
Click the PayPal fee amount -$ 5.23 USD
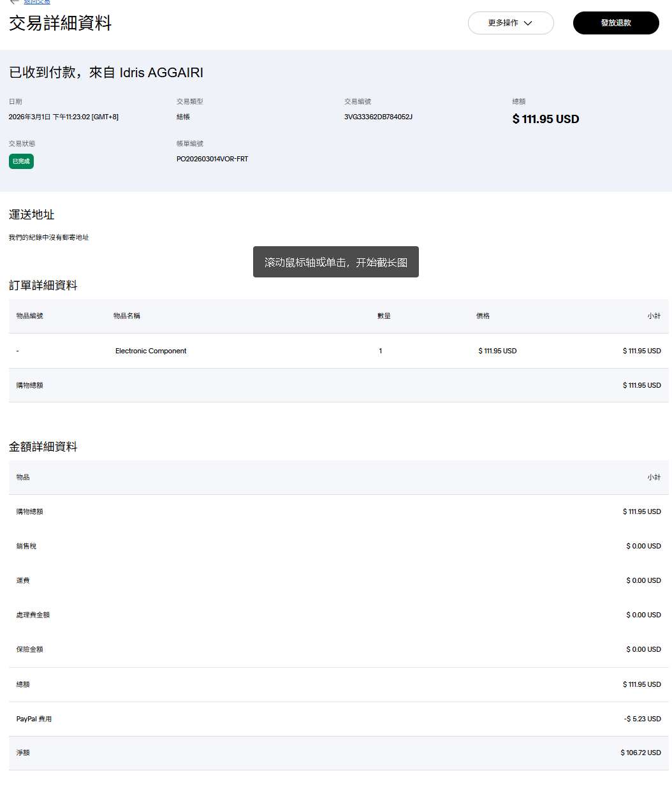click(x=642, y=719)
